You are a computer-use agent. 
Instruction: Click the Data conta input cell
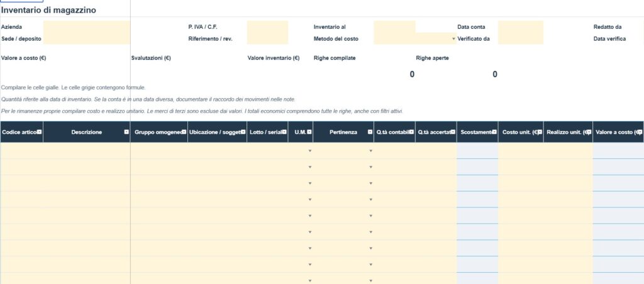tap(520, 26)
